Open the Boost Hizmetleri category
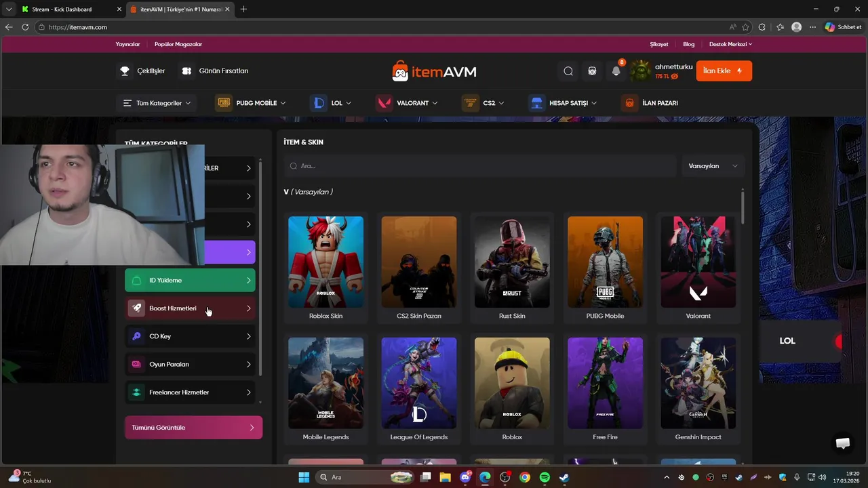The width and height of the screenshot is (868, 488). (190, 308)
